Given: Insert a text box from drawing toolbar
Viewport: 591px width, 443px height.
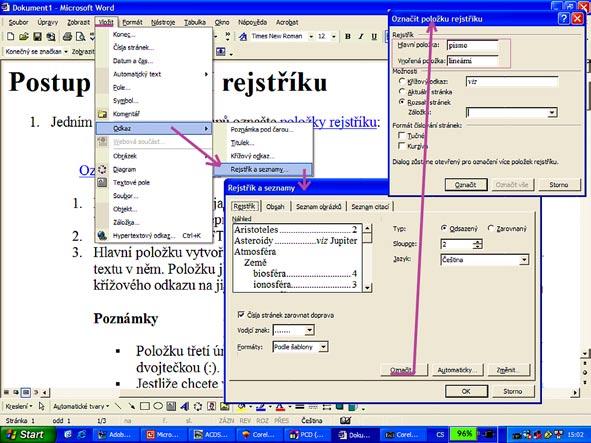Looking at the screenshot, I should (x=171, y=406).
